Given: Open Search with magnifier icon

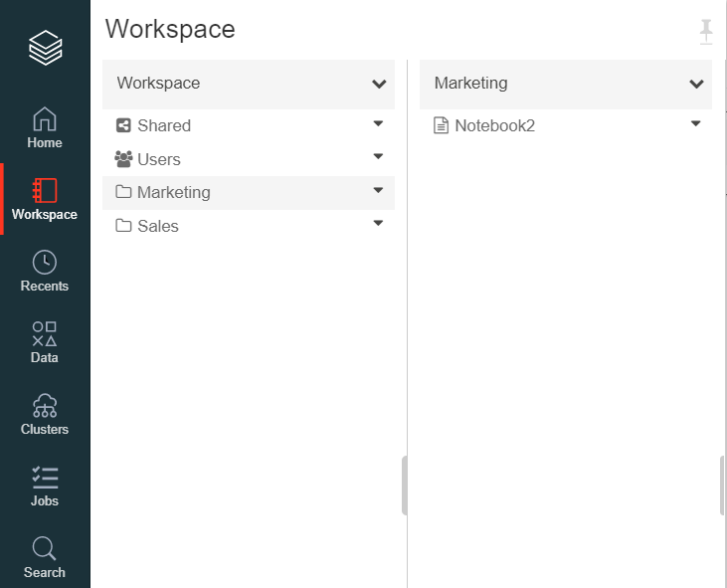Looking at the screenshot, I should pyautogui.click(x=45, y=549).
